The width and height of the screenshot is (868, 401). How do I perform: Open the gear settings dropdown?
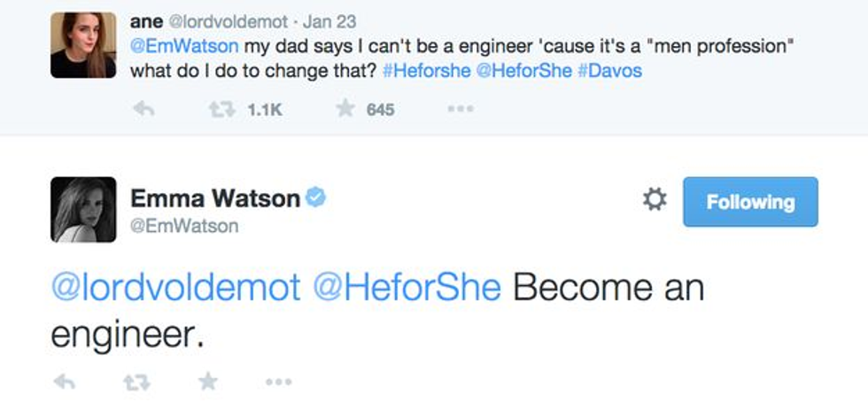[654, 201]
